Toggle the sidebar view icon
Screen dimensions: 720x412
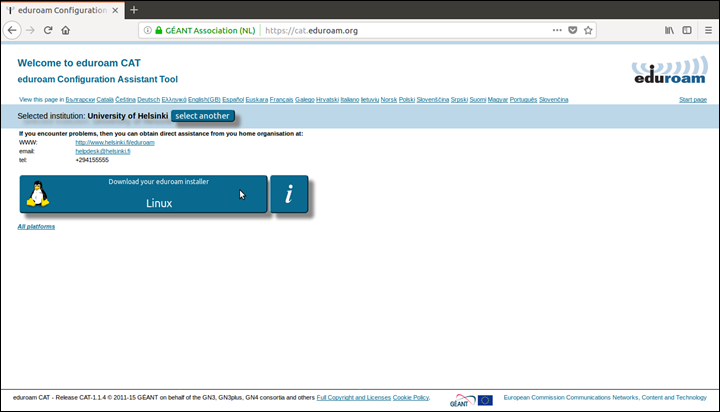[x=687, y=30]
